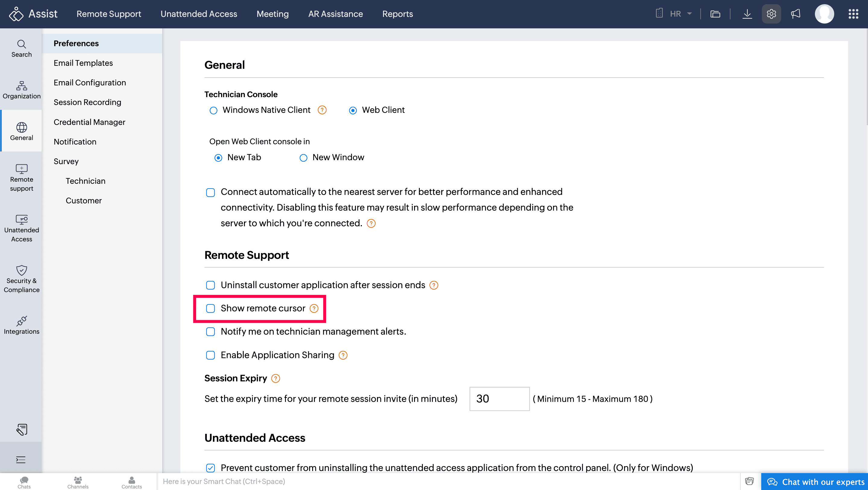
Task: Open the apps grid launcher icon
Action: (853, 14)
